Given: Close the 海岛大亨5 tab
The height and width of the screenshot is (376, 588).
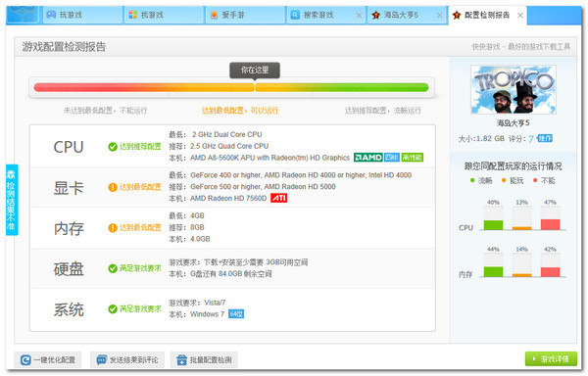Looking at the screenshot, I should pos(440,16).
